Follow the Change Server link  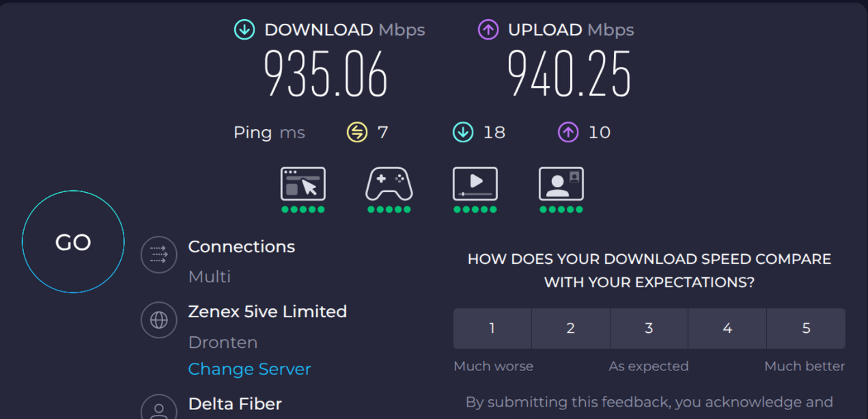tap(249, 369)
